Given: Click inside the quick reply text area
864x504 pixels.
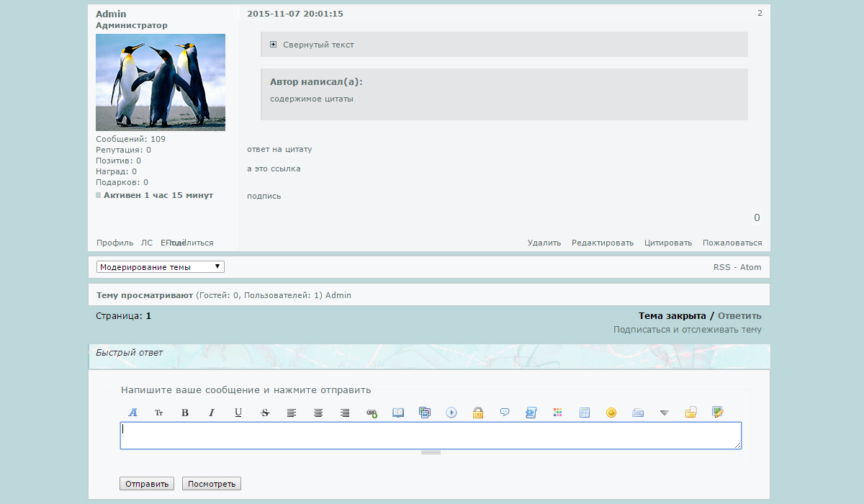Looking at the screenshot, I should coord(431,436).
